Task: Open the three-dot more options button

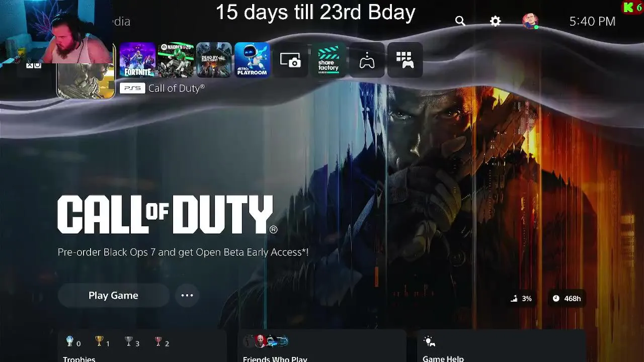Action: click(187, 296)
